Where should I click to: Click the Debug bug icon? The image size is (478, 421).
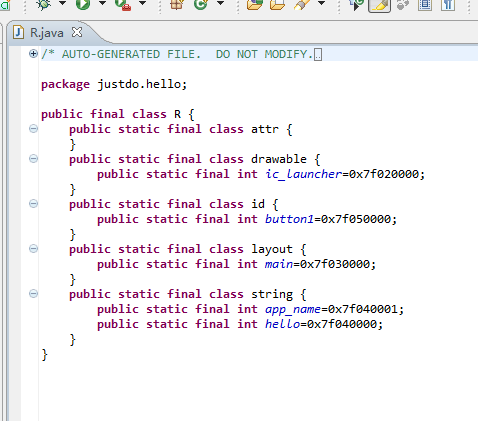[x=44, y=4]
